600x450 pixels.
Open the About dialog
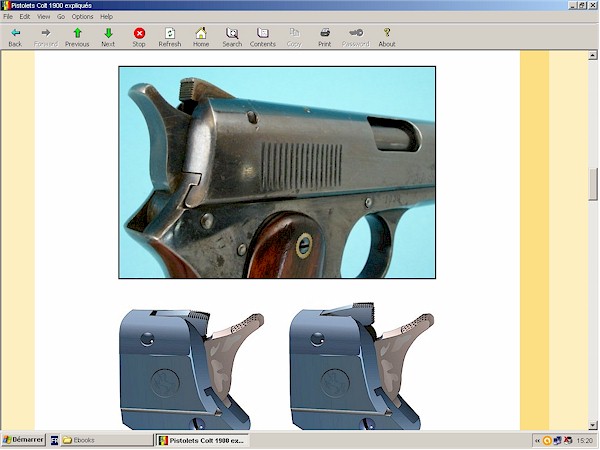387,38
